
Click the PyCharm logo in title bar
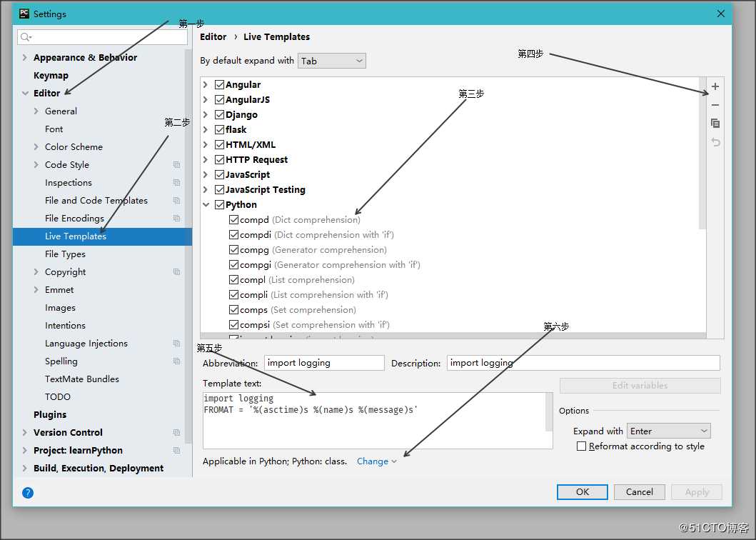pos(24,14)
